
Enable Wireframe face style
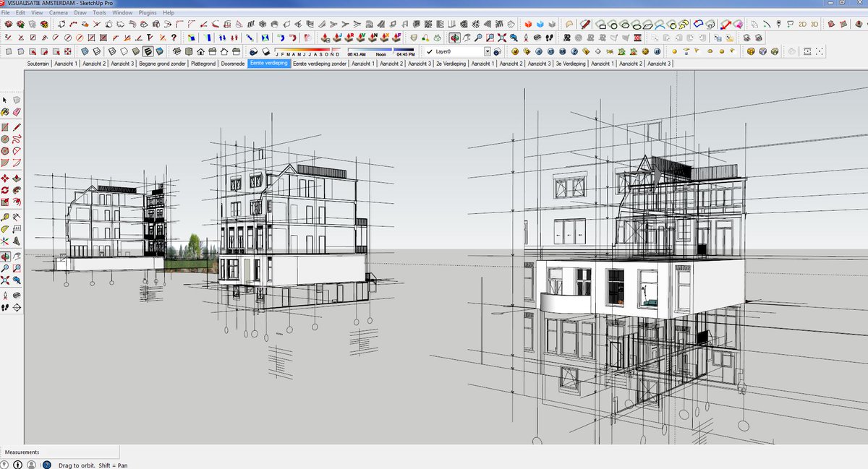[x=112, y=51]
